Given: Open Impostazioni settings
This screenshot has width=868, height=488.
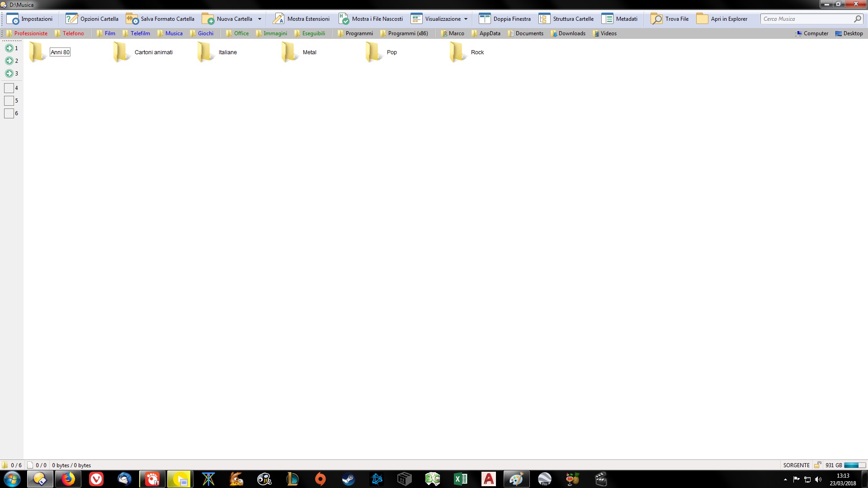Looking at the screenshot, I should [x=30, y=19].
